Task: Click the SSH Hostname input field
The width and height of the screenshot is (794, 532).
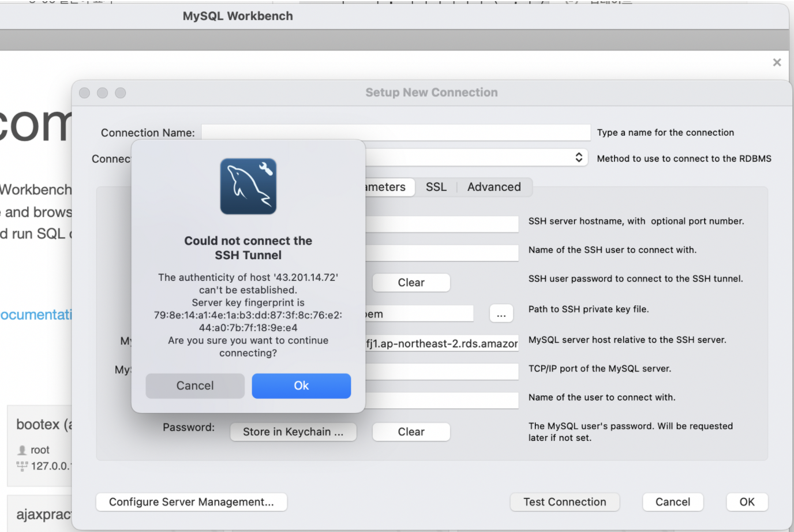Action: pyautogui.click(x=442, y=224)
